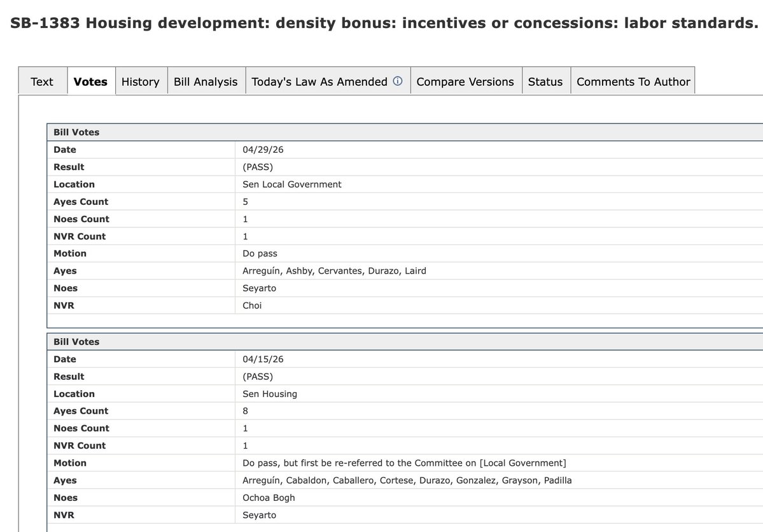The image size is (763, 532).
Task: Select the 04/15/26 vote date
Action: [x=263, y=359]
